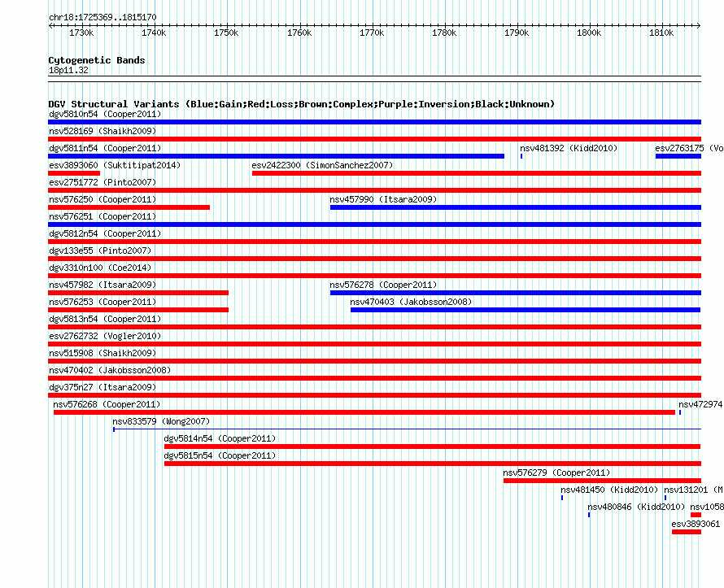This screenshot has height=588, width=724.
Task: Select the nsv131201 variant label
Action: tap(694, 490)
